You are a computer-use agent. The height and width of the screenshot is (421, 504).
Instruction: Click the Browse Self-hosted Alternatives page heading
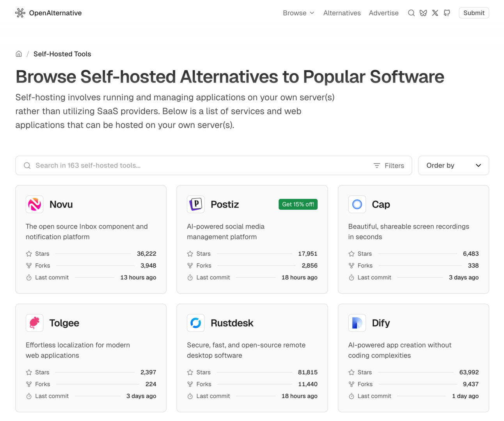pyautogui.click(x=230, y=77)
